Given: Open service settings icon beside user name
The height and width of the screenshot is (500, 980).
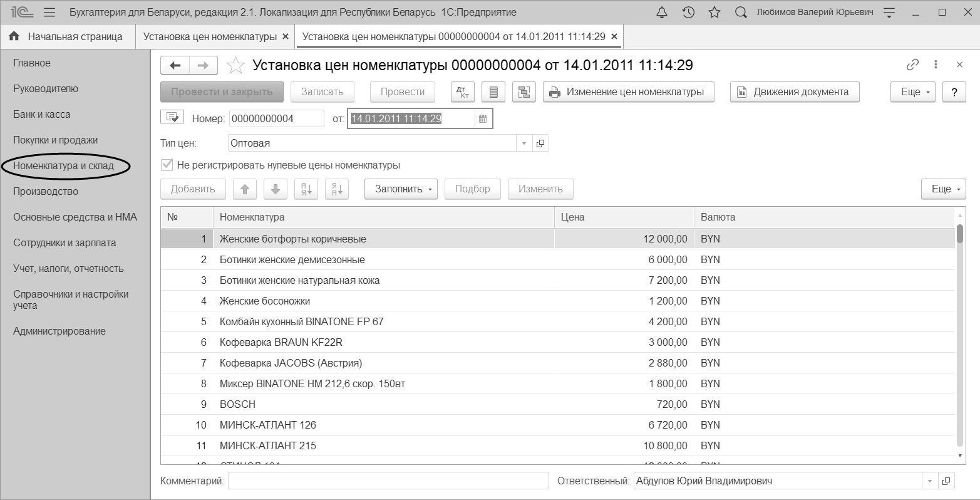Looking at the screenshot, I should pyautogui.click(x=890, y=13).
